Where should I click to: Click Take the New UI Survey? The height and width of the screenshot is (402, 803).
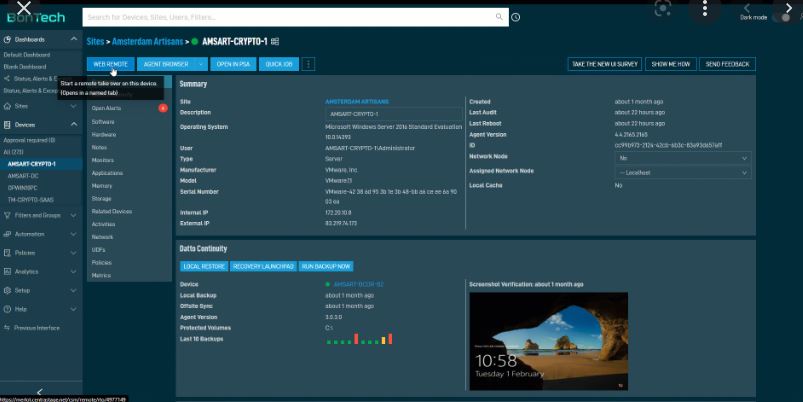pyautogui.click(x=605, y=64)
